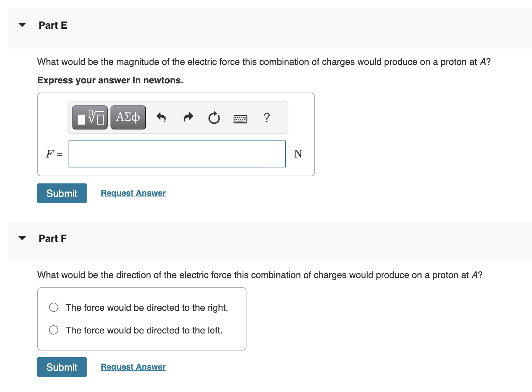This screenshot has width=532, height=392.
Task: Select 'The force would be directed to the left'
Action: pos(144,330)
